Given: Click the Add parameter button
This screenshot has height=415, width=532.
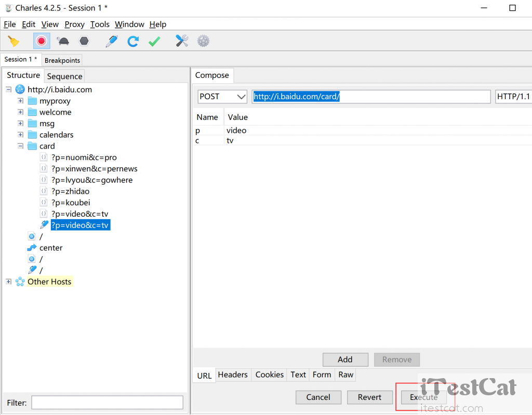Looking at the screenshot, I should [345, 359].
